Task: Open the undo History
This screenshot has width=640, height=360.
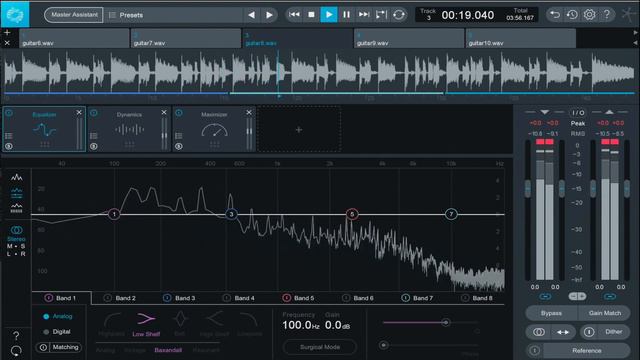Action: pyautogui.click(x=572, y=15)
